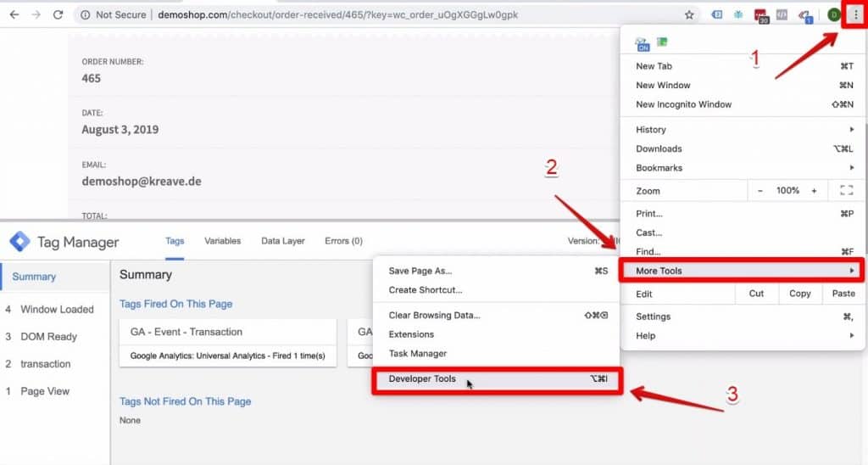
Task: Open GA - Event - Transaction tag card
Action: coord(228,343)
